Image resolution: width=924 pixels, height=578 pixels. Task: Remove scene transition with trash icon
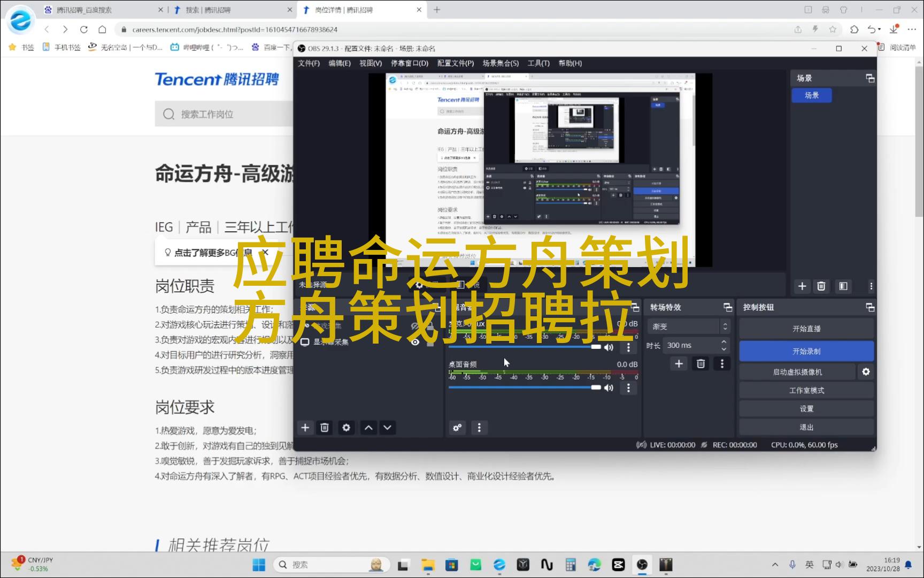[x=700, y=364]
